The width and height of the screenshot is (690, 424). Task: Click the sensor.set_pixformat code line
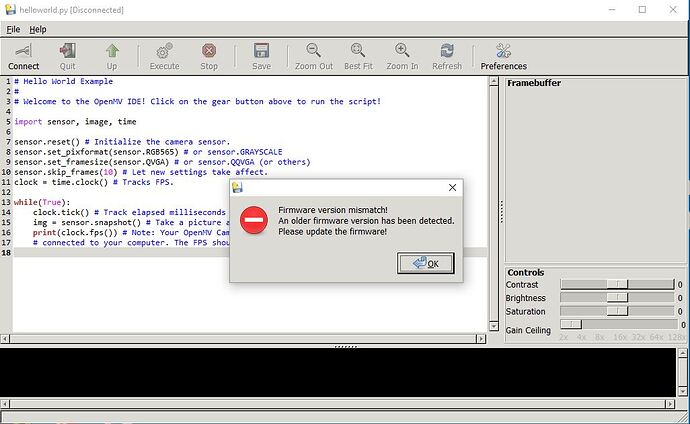click(x=148, y=152)
